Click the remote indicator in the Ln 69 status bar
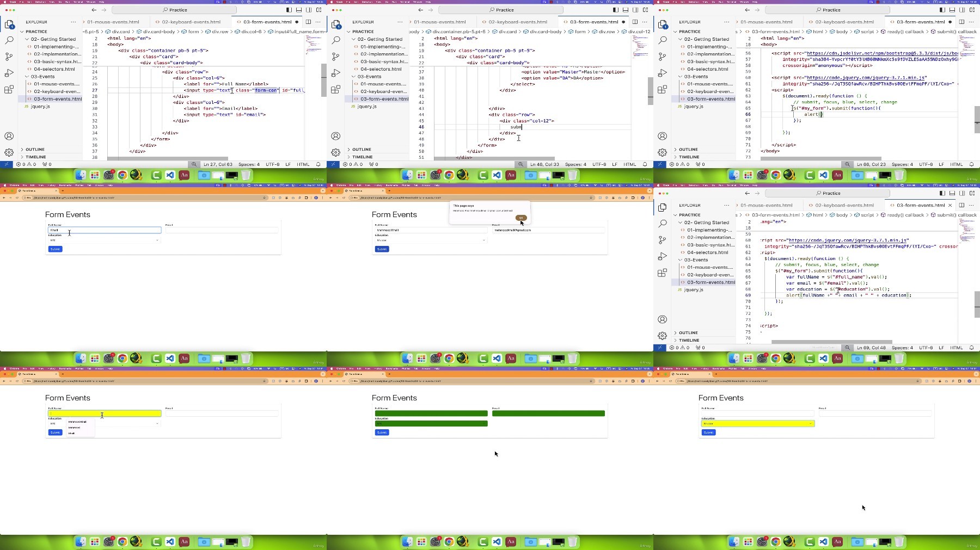This screenshot has height=550, width=980. click(x=660, y=348)
